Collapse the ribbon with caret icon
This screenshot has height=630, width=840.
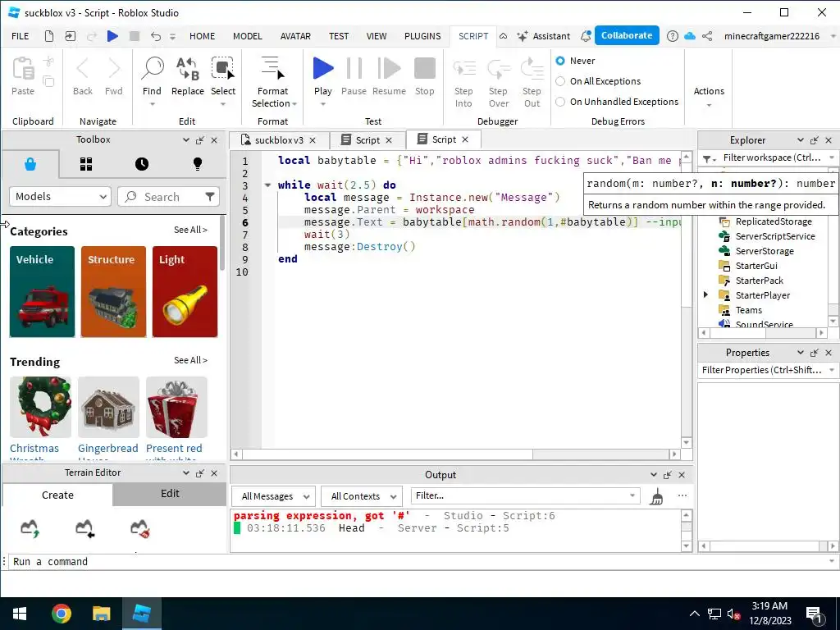[503, 36]
